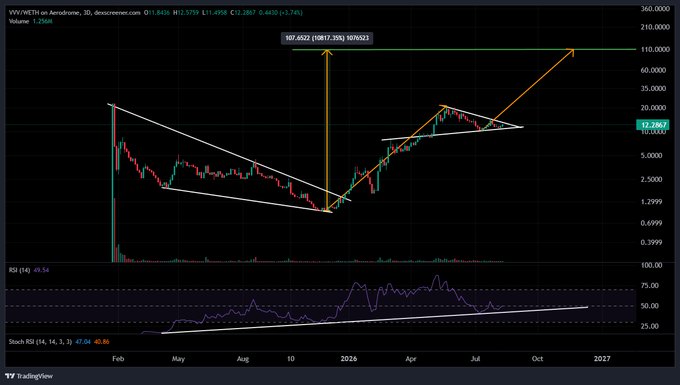
Task: Click the 2.5000 price axis label
Action: (651, 179)
